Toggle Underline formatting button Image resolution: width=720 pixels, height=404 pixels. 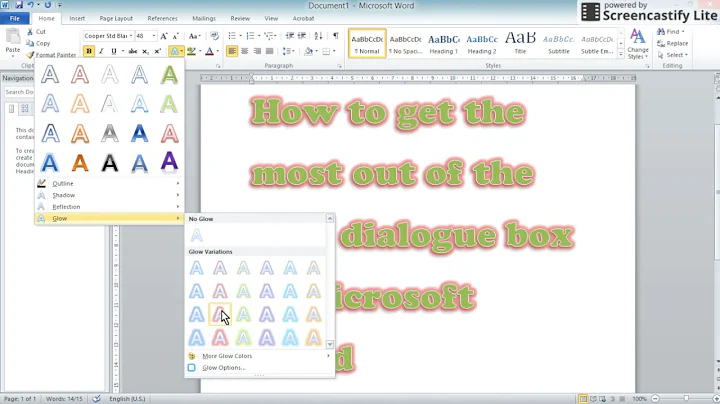[x=113, y=51]
